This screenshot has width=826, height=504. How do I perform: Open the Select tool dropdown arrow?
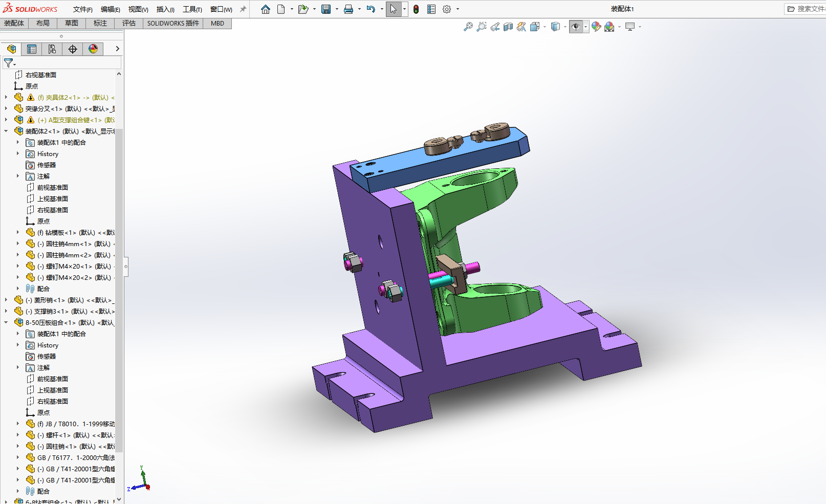click(404, 9)
